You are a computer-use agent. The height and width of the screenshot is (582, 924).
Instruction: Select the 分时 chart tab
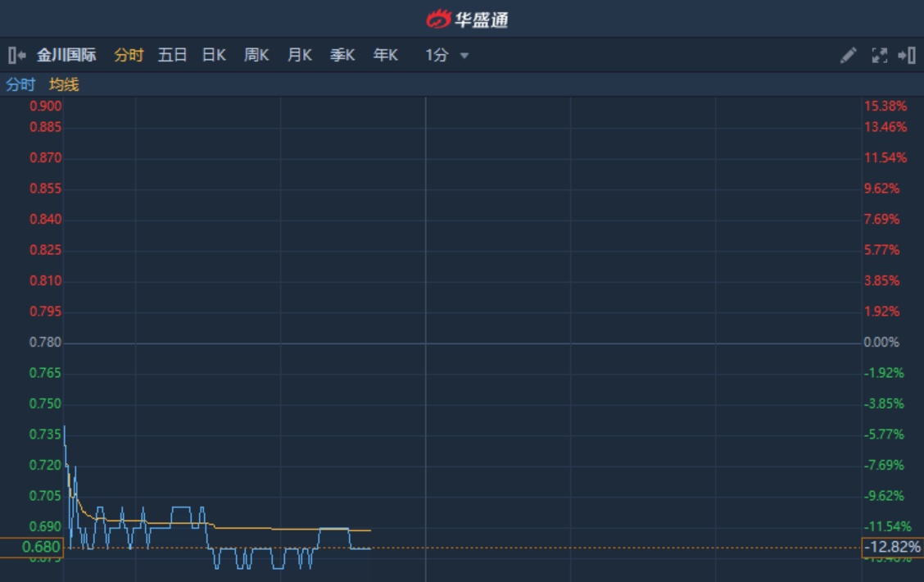pyautogui.click(x=129, y=56)
